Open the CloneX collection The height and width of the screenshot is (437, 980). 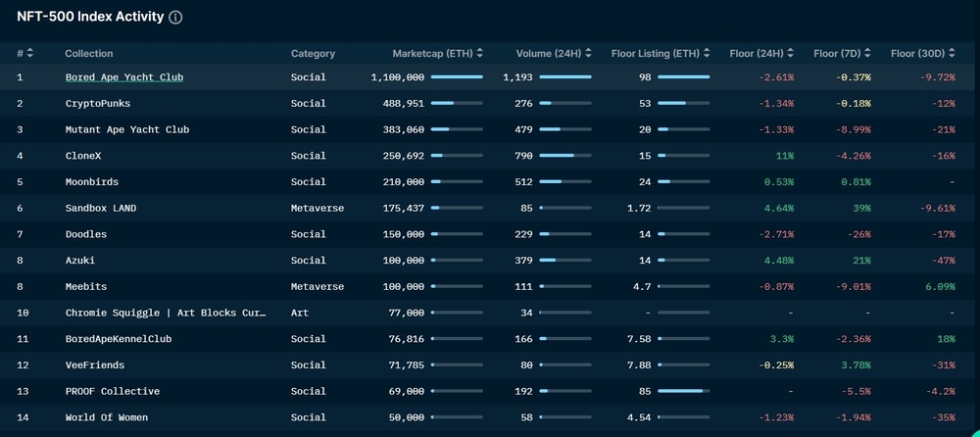(x=83, y=156)
